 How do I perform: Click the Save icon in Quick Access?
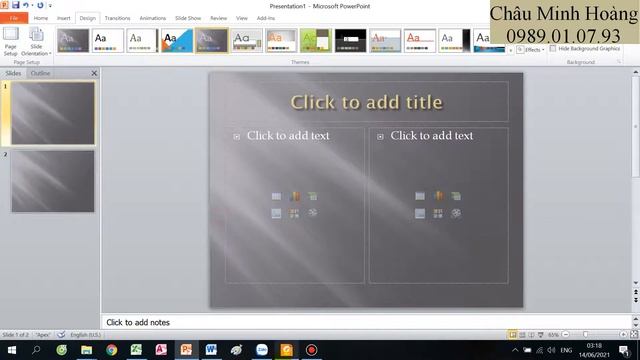click(16, 5)
